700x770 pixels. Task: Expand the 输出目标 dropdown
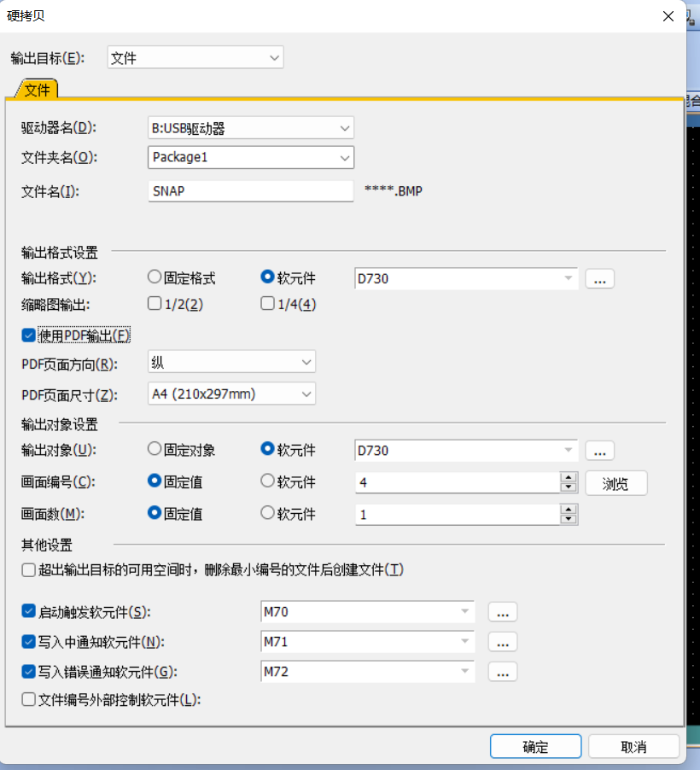point(275,58)
